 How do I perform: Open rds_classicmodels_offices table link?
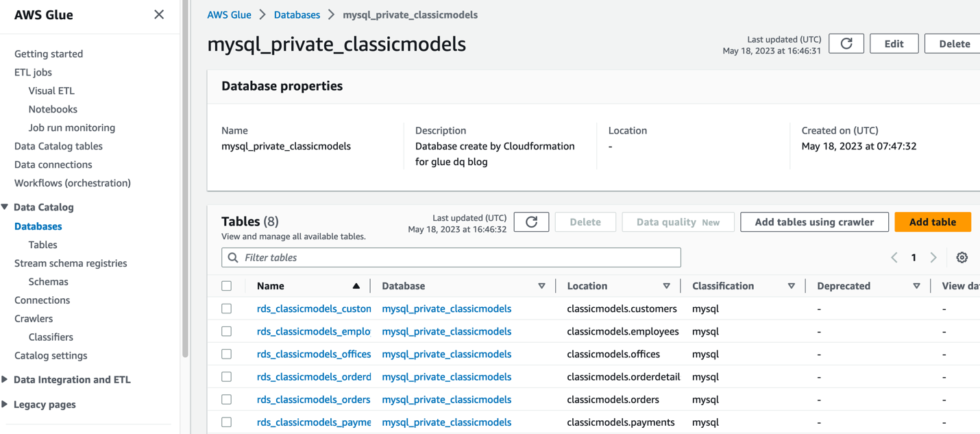tap(314, 354)
